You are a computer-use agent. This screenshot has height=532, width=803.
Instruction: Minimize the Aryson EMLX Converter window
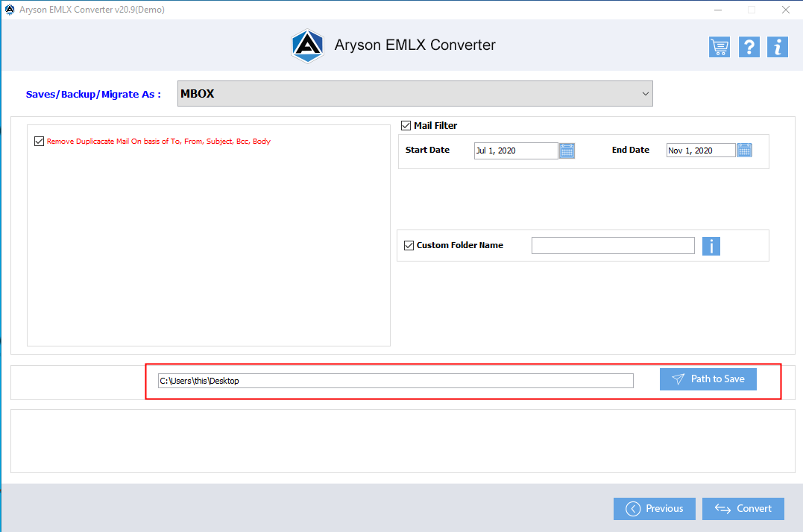[x=718, y=10]
